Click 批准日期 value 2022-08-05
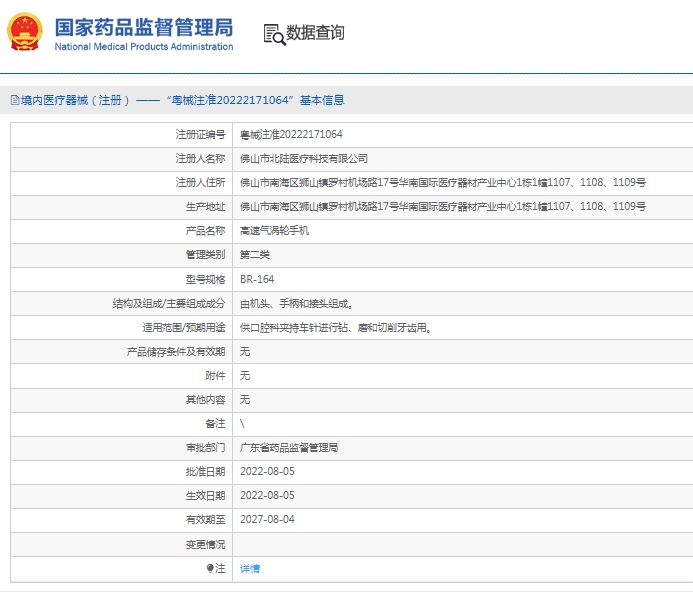Viewport: 693px width, 594px height. (x=267, y=472)
